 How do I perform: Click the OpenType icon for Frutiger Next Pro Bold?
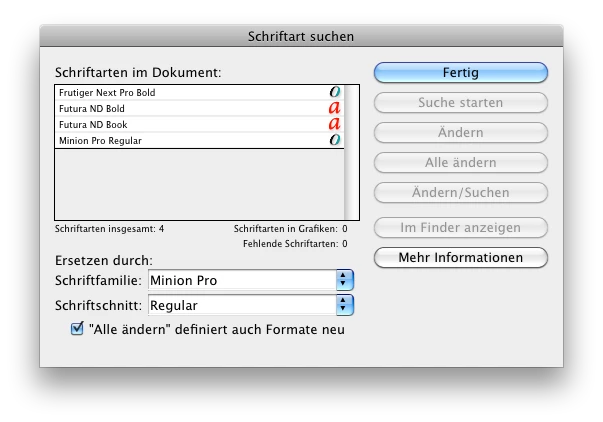point(335,92)
